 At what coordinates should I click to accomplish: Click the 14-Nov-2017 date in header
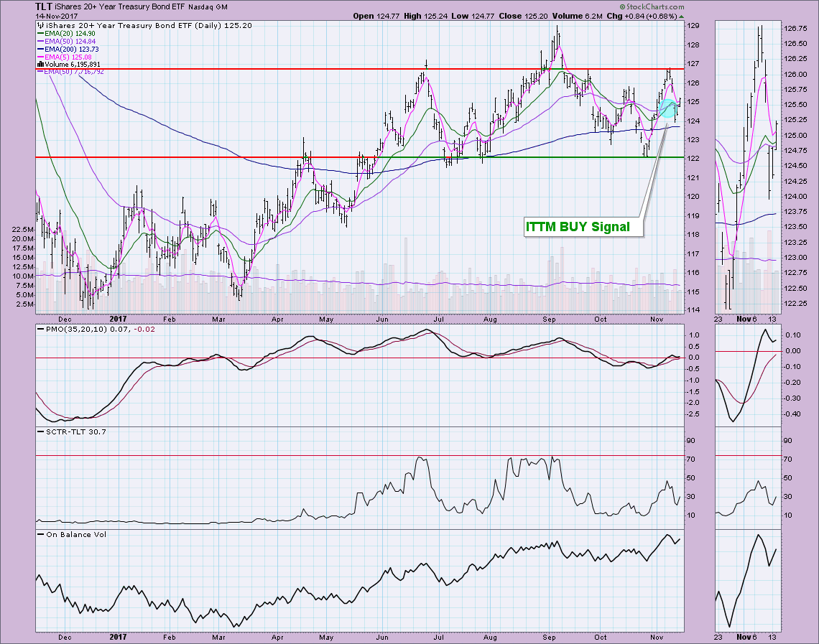coord(25,15)
